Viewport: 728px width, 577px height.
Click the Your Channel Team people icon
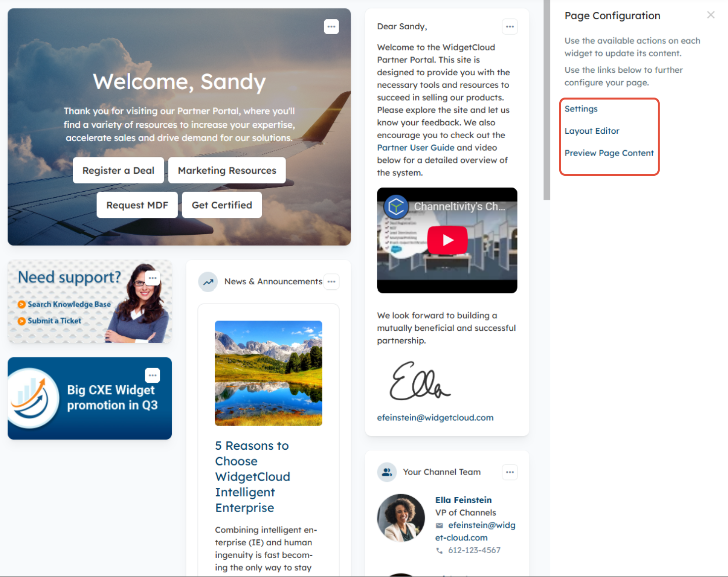pyautogui.click(x=387, y=472)
